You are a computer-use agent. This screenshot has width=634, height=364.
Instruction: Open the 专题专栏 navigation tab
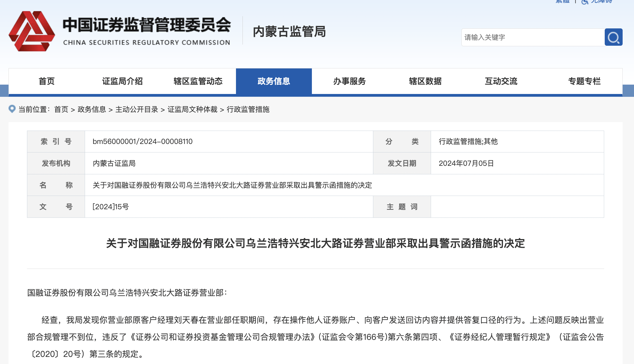coord(584,81)
